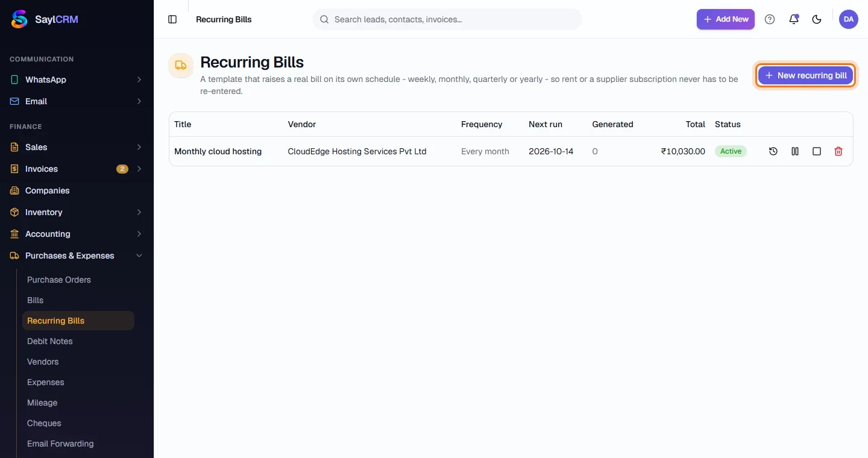Click the Sales sidebar icon
868x458 pixels.
tap(14, 147)
